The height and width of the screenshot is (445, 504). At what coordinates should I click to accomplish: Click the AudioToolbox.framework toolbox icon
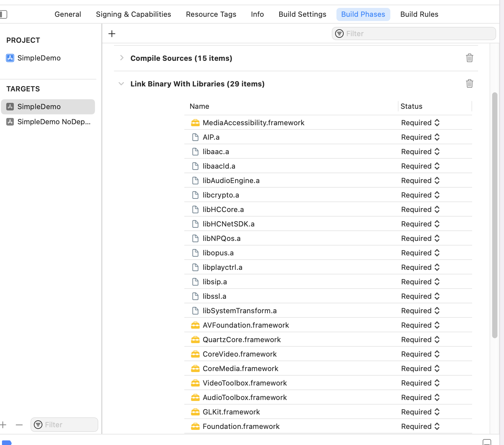tap(195, 397)
